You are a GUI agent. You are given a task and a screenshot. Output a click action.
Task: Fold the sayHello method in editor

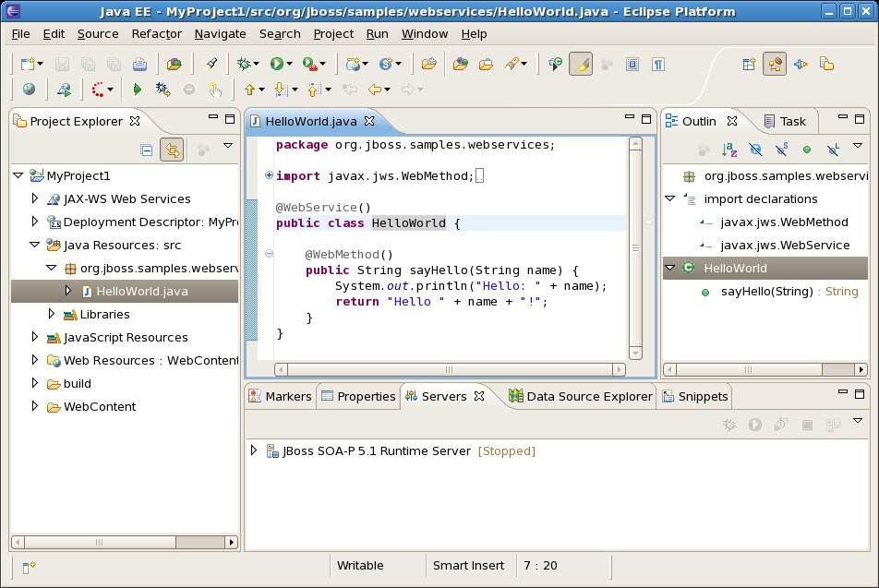269,253
